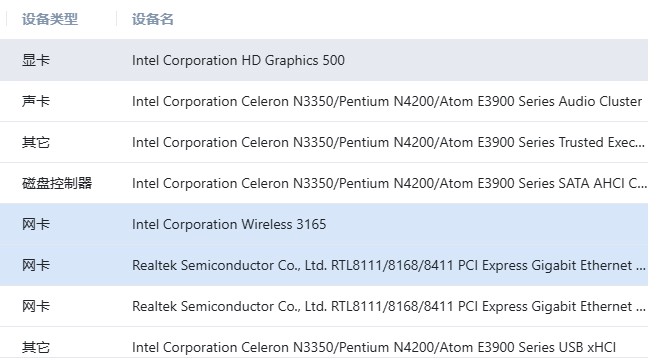Click 其它 cell in the Trusted Exec row
648x362 pixels.
(x=36, y=142)
